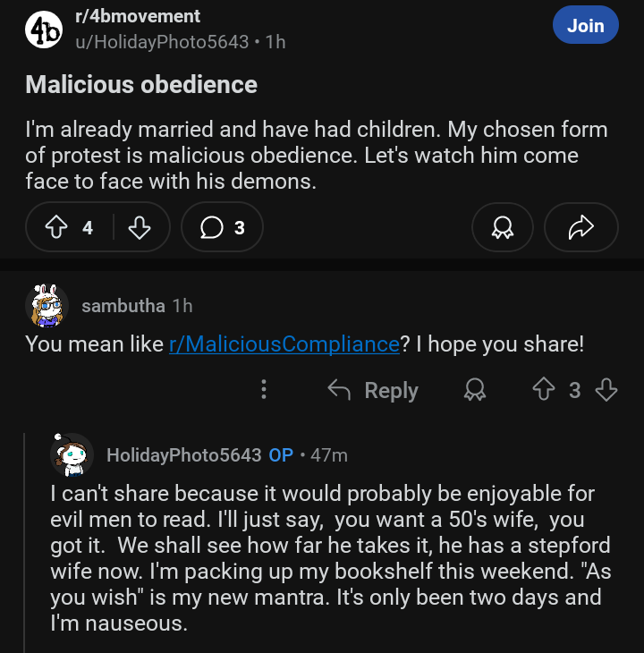Screen dimensions: 644x653
Task: Join the r/4bmovement community
Action: tap(585, 26)
